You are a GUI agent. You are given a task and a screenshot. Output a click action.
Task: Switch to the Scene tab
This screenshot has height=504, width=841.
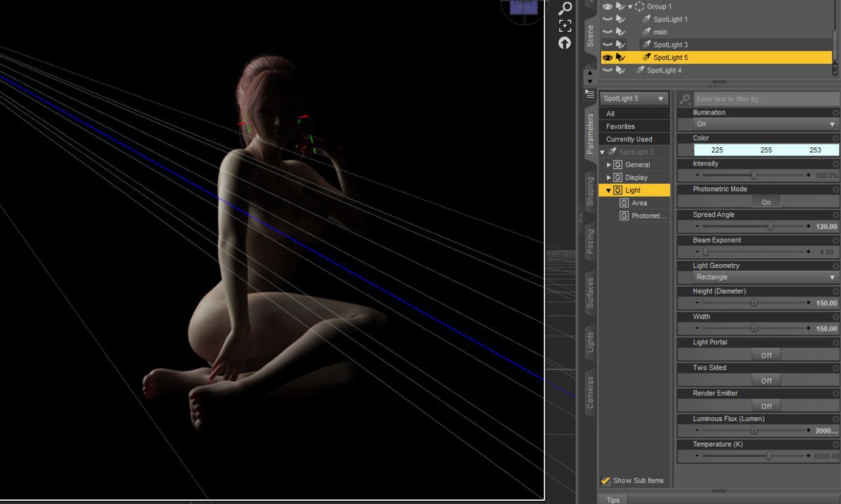590,35
